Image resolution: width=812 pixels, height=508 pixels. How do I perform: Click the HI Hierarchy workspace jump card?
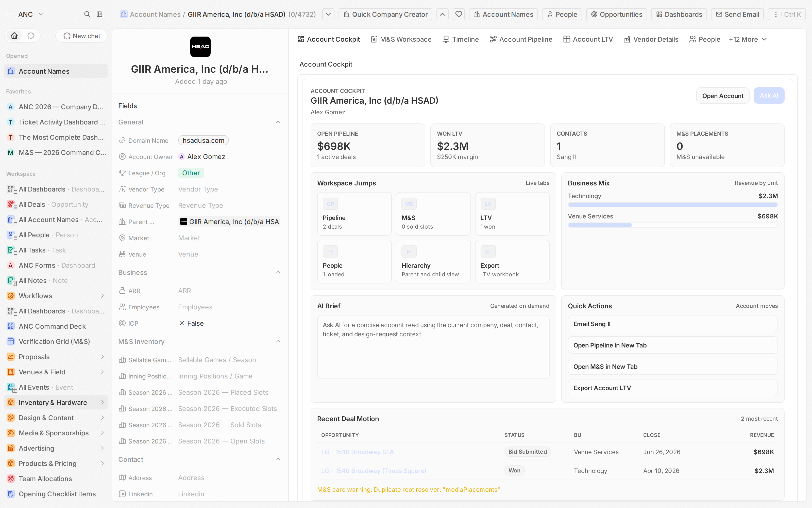click(433, 261)
